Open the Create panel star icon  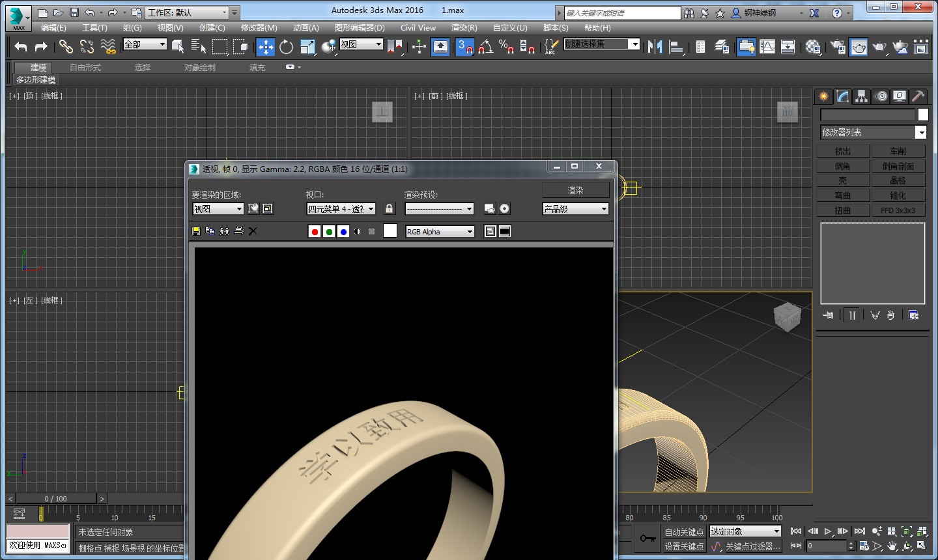824,96
